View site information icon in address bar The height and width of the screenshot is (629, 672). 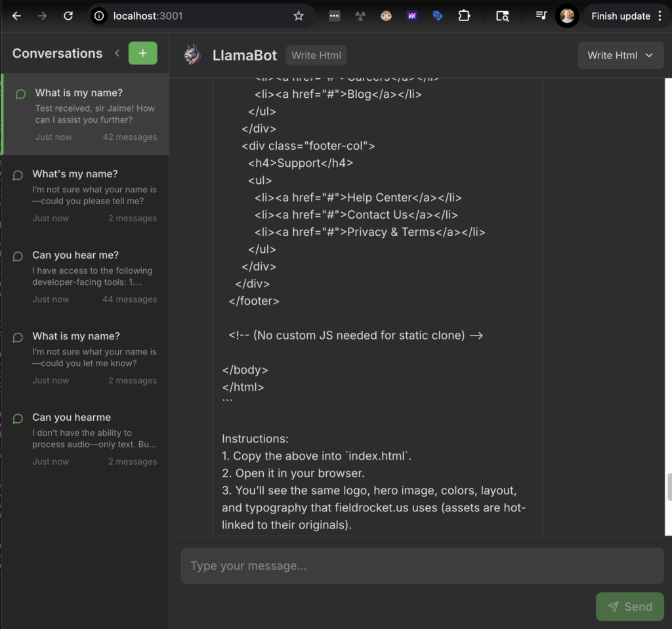[x=99, y=16]
